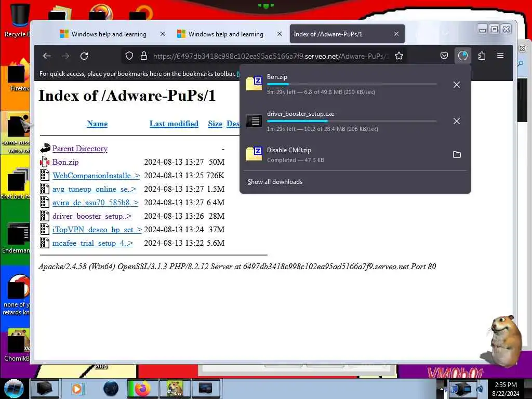532x399 pixels.
Task: Open the avg_tuneup_online_se.. file link
Action: [94, 189]
